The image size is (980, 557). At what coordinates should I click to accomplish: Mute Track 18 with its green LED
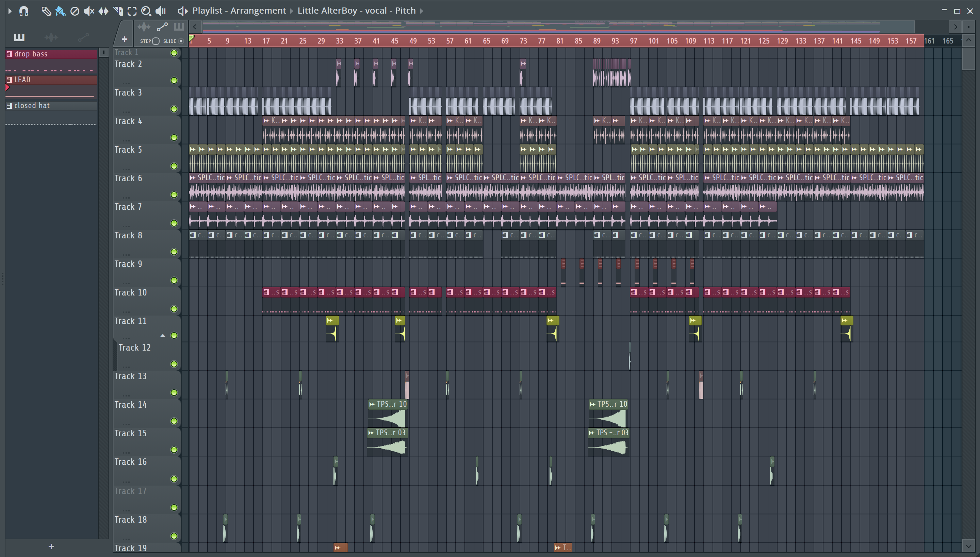174,536
